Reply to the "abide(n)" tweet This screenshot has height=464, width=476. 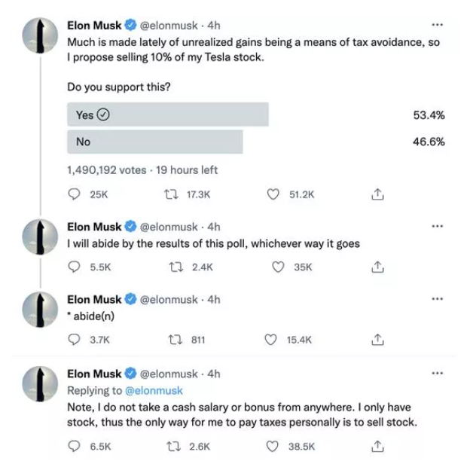[75, 340]
